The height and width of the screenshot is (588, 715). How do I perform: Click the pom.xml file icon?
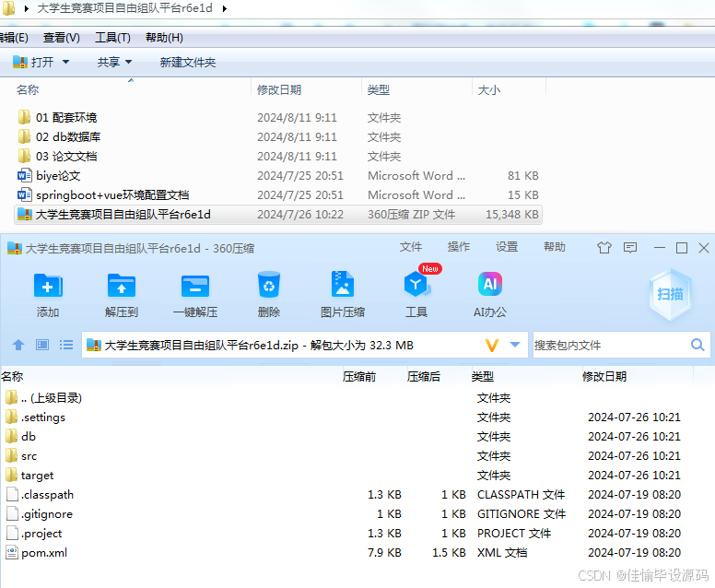coord(11,552)
